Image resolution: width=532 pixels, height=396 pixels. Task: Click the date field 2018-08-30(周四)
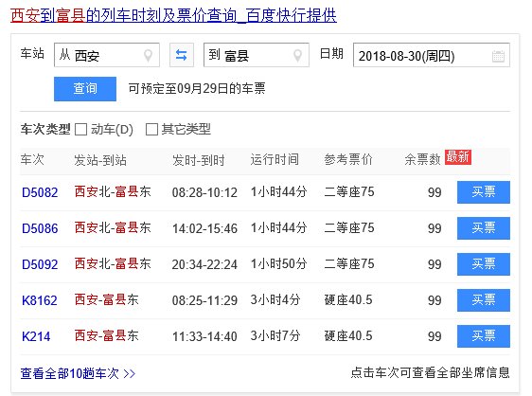[x=432, y=55]
